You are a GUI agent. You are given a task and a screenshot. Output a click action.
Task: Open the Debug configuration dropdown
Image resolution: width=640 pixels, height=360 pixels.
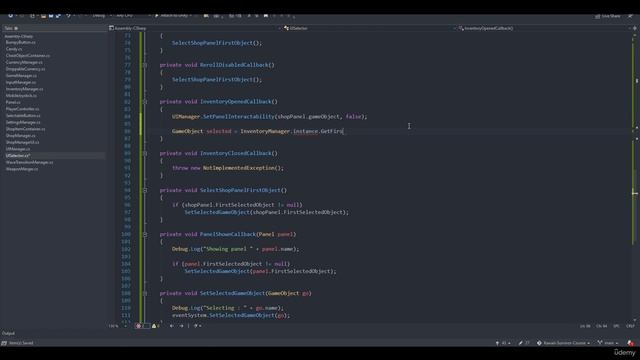pyautogui.click(x=101, y=16)
